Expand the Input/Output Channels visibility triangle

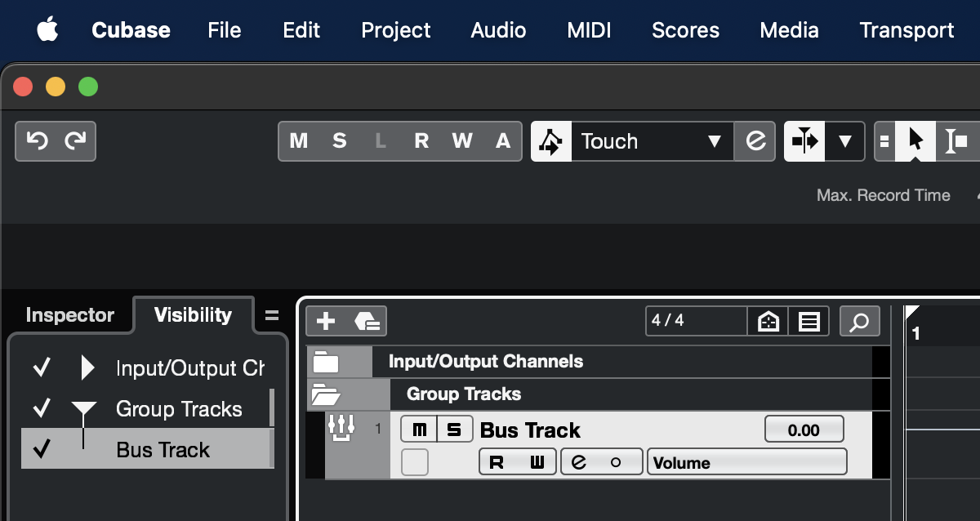[x=87, y=368]
